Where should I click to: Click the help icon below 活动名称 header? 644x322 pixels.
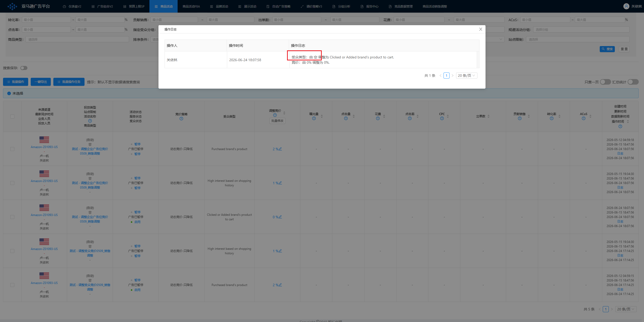(x=90, y=121)
